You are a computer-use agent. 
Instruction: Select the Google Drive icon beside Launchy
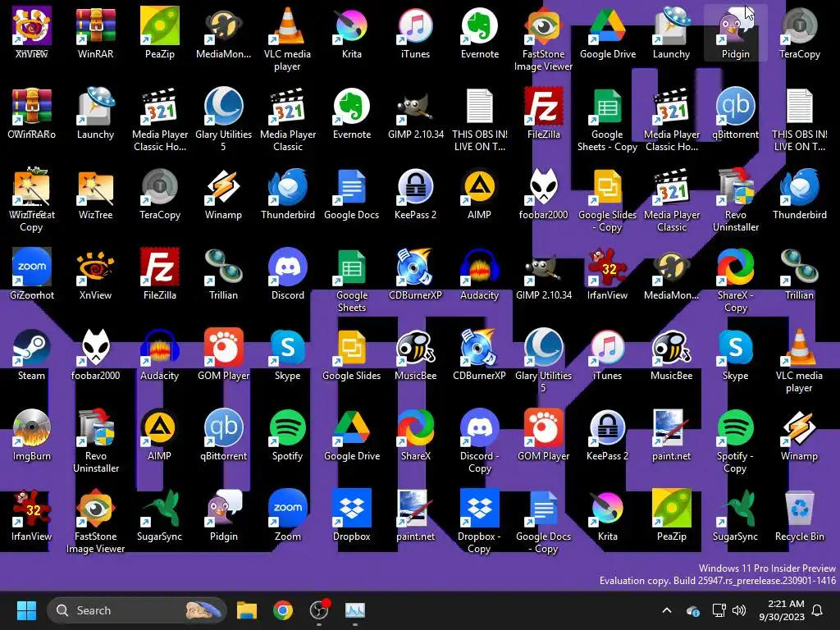click(608, 33)
